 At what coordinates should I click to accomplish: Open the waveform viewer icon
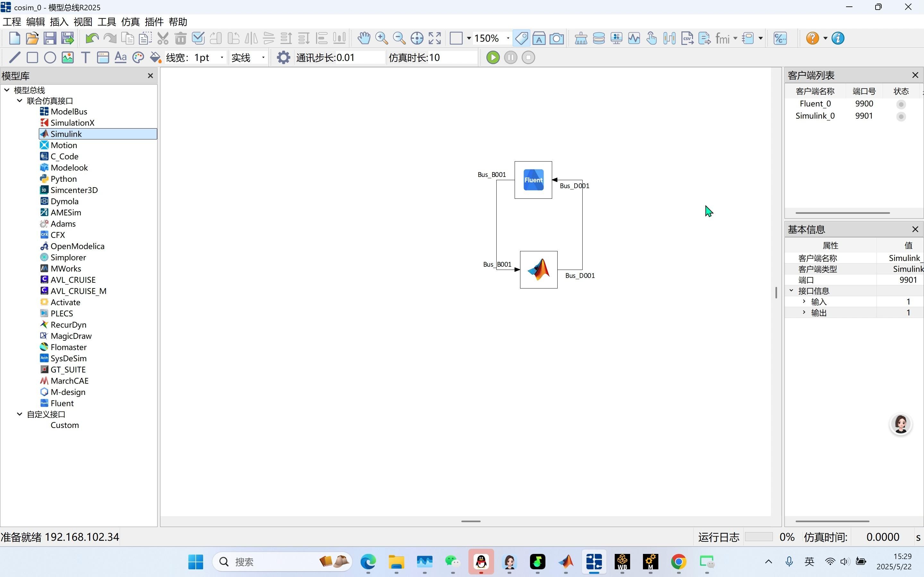634,38
